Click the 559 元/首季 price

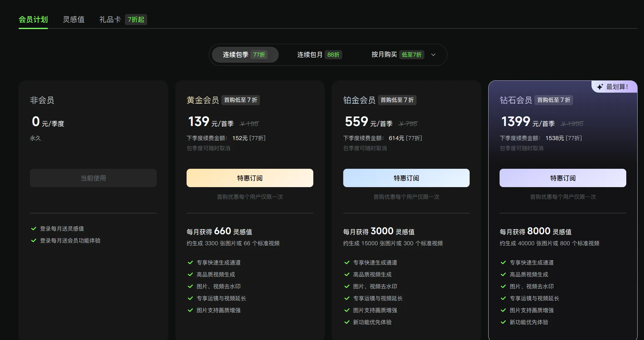[369, 122]
